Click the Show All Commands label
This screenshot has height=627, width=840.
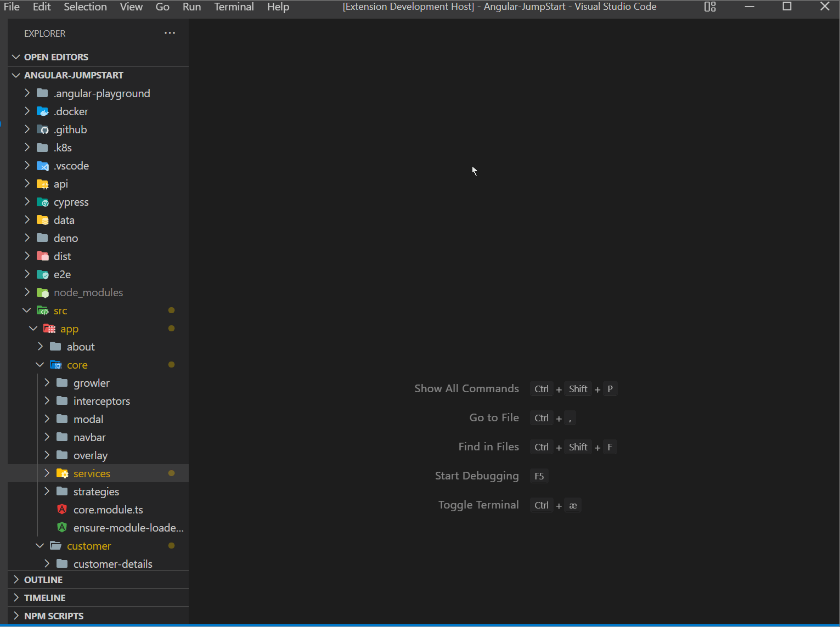click(466, 388)
